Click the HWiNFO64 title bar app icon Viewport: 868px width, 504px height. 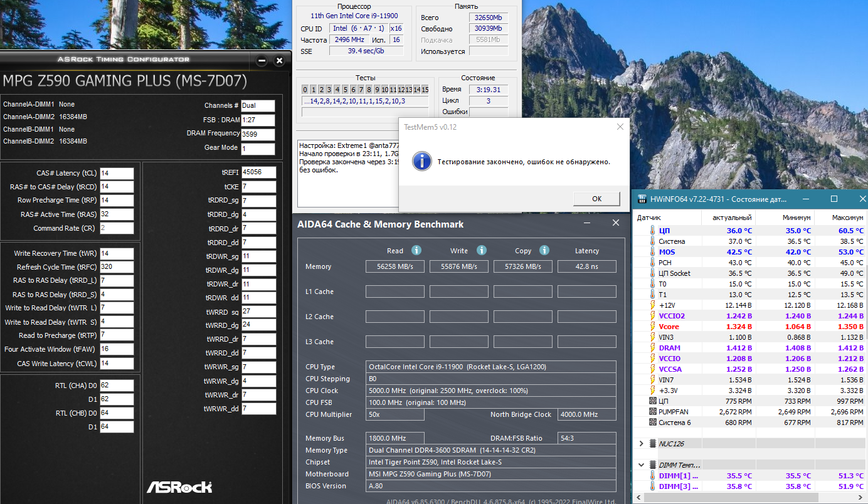[642, 199]
